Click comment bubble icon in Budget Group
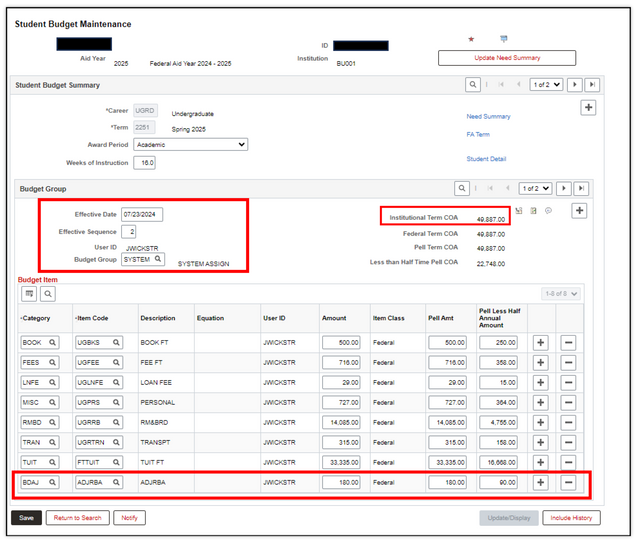Viewport: 636px width, 543px height. [x=548, y=210]
